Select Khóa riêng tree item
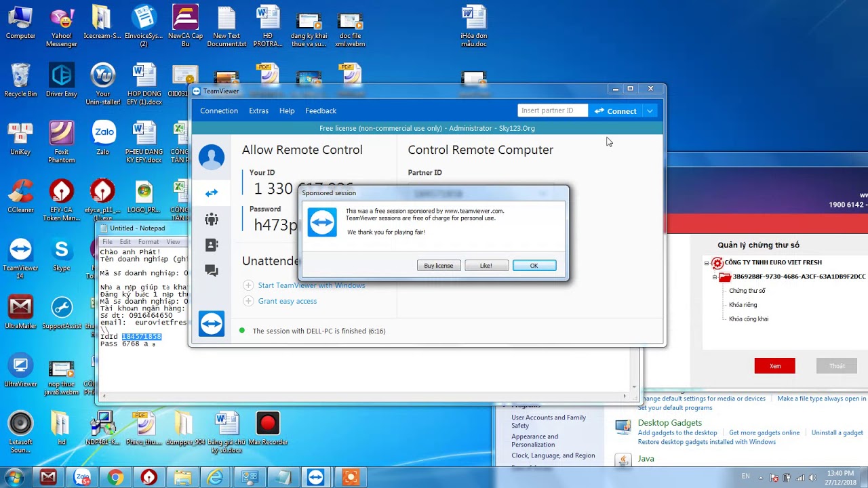This screenshot has height=488, width=868. (x=743, y=305)
